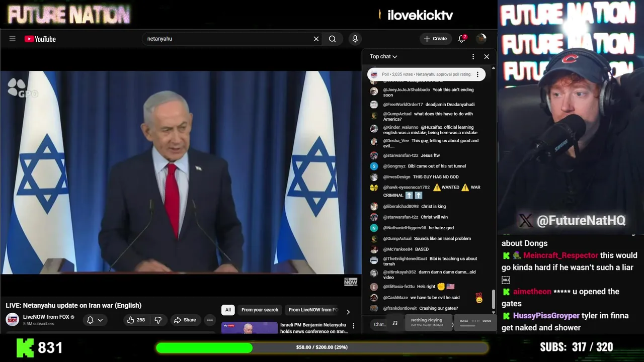Open Israeli PM Benjamin Netanyahu news conference title
This screenshot has width=644, height=362.
pyautogui.click(x=314, y=328)
